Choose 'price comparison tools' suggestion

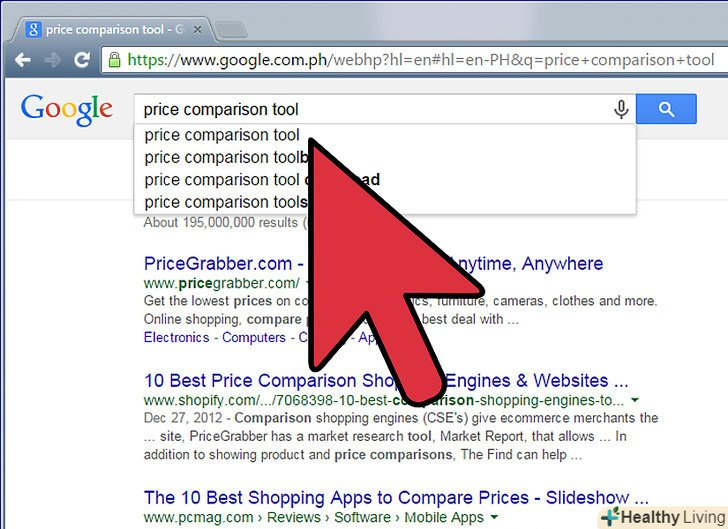pyautogui.click(x=384, y=202)
